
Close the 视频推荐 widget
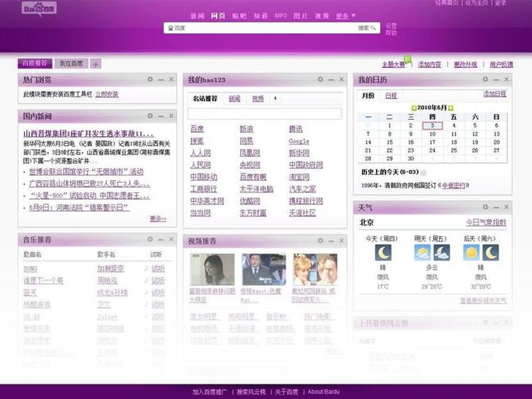[342, 241]
